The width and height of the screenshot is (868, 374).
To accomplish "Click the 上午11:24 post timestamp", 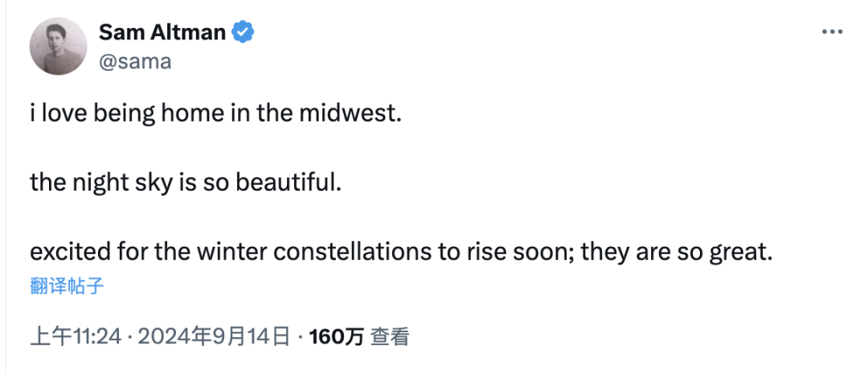I will click(76, 337).
